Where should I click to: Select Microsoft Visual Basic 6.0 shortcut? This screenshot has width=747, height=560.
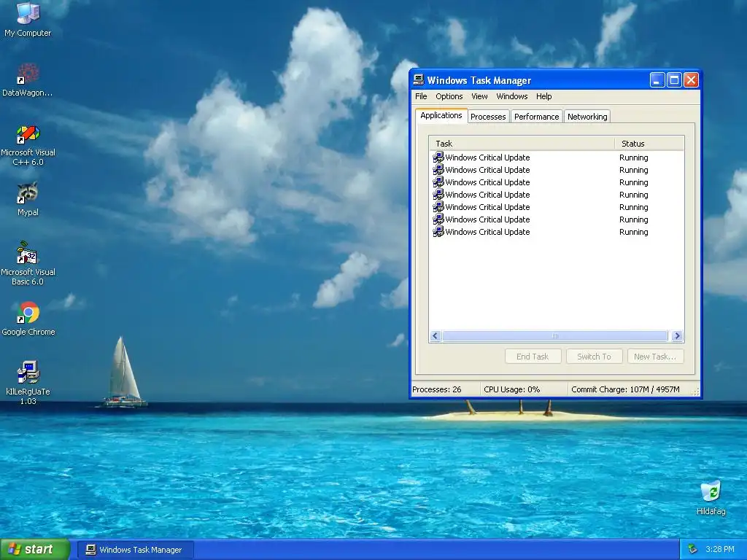coord(28,263)
